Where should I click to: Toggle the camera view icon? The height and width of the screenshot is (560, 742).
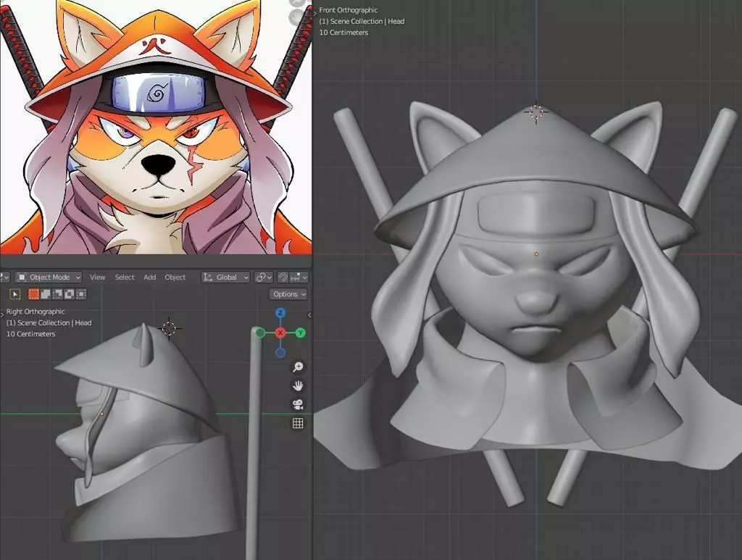click(298, 405)
